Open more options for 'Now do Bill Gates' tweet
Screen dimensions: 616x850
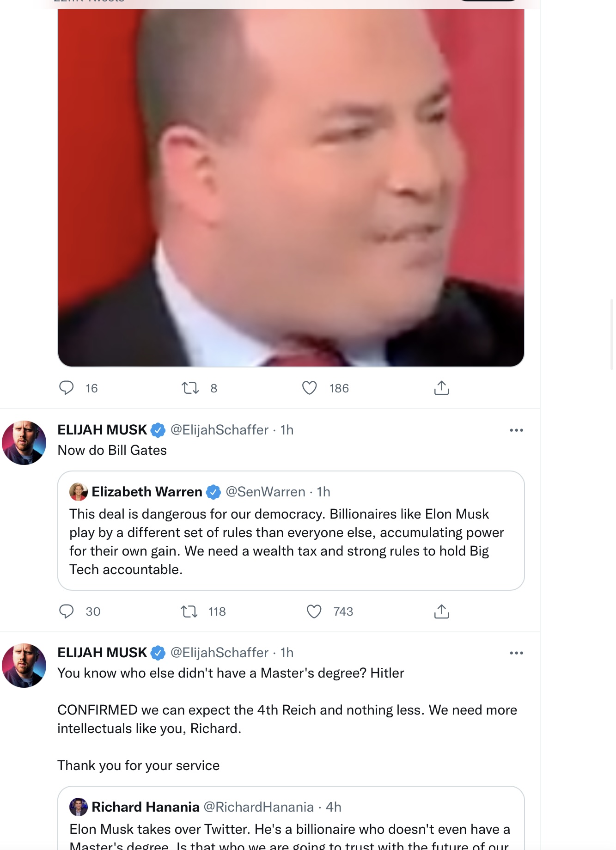[516, 430]
